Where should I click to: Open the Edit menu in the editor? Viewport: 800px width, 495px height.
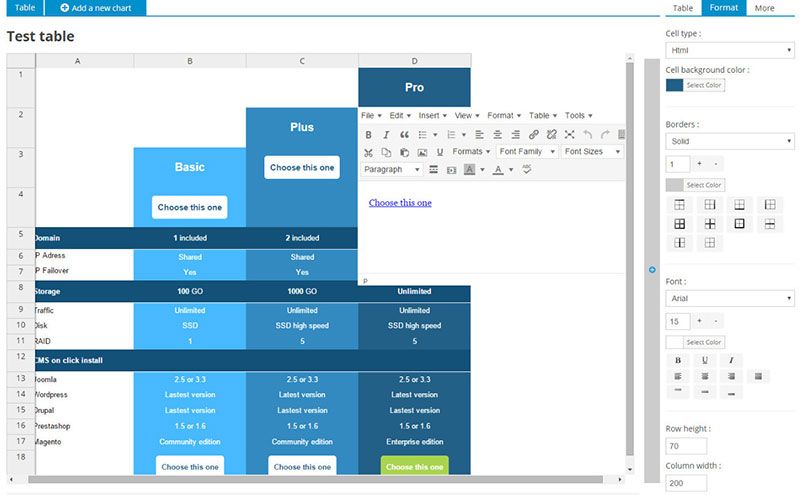pyautogui.click(x=400, y=116)
